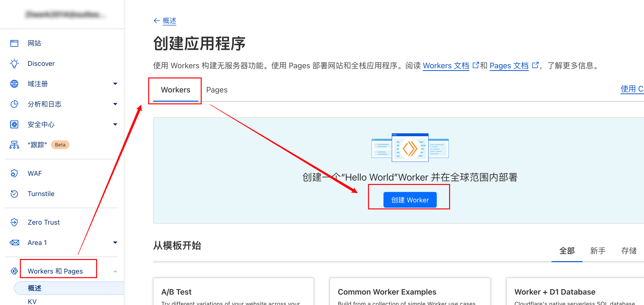Image resolution: width=644 pixels, height=305 pixels.
Task: Click the 创建 Worker button
Action: tap(410, 200)
